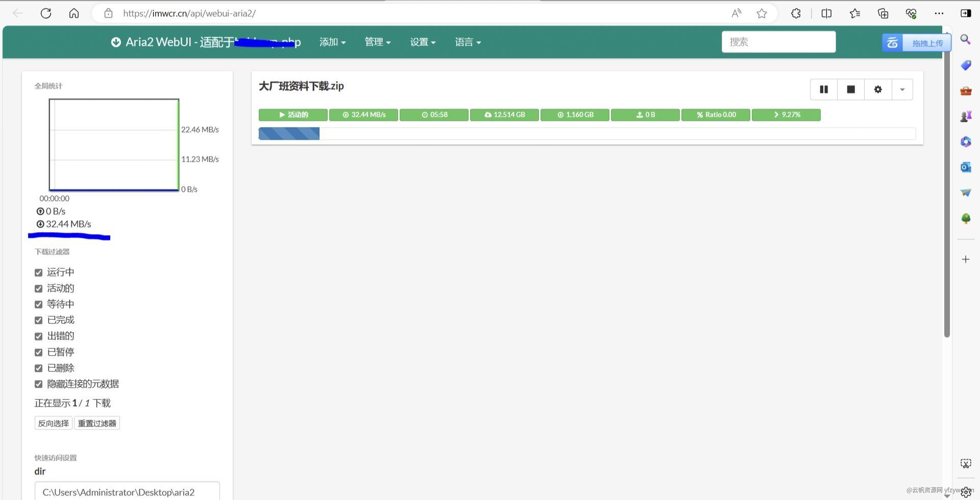Click the download progress bar
Viewport: 980px width, 500px height.
[587, 134]
